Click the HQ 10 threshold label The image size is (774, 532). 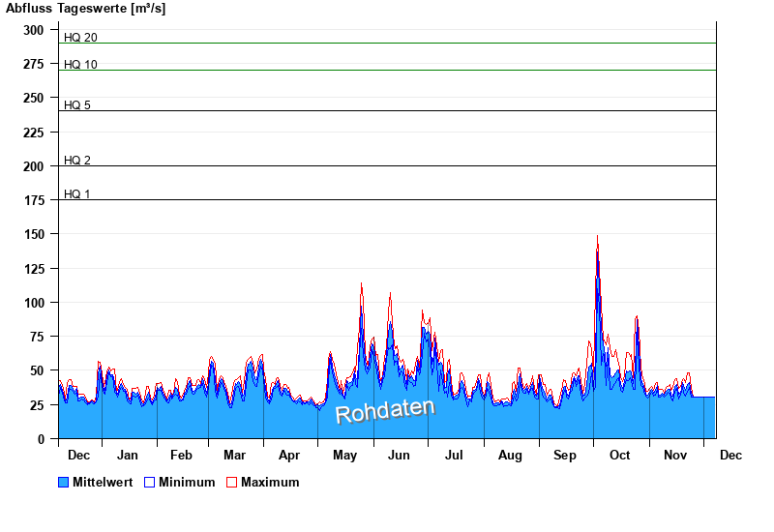pyautogui.click(x=80, y=65)
